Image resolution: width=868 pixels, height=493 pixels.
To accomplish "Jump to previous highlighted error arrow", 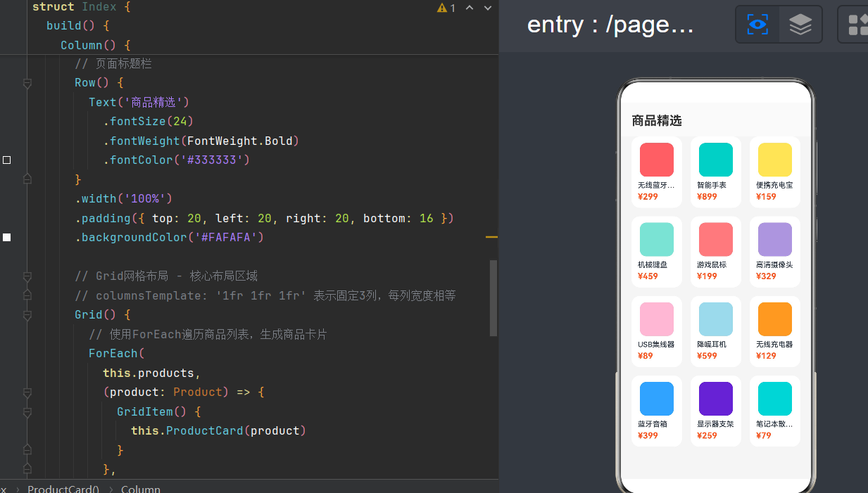I will [x=470, y=8].
